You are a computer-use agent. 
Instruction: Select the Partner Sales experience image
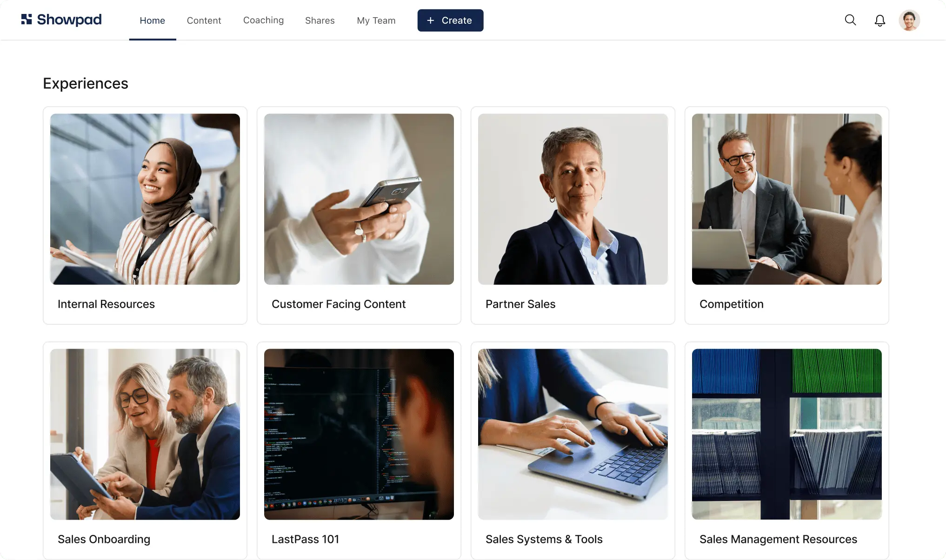click(x=573, y=199)
